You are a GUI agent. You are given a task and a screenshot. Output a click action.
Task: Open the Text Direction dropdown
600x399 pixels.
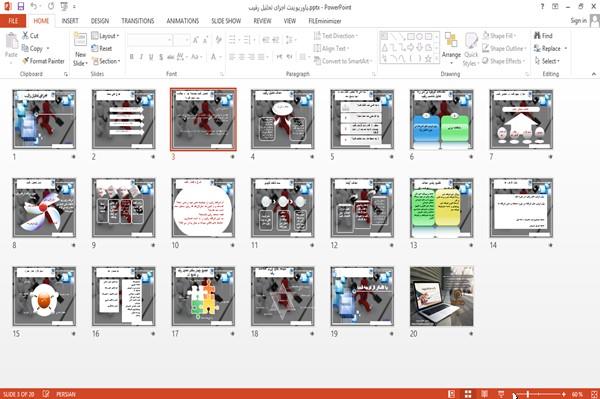pos(336,36)
